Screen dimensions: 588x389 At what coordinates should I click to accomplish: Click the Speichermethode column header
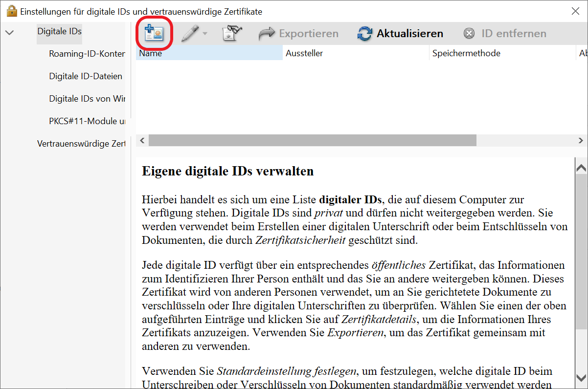point(502,53)
